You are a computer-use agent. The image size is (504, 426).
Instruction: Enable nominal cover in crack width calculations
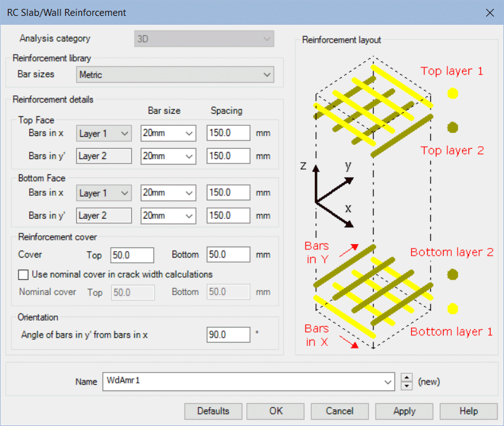(x=24, y=275)
